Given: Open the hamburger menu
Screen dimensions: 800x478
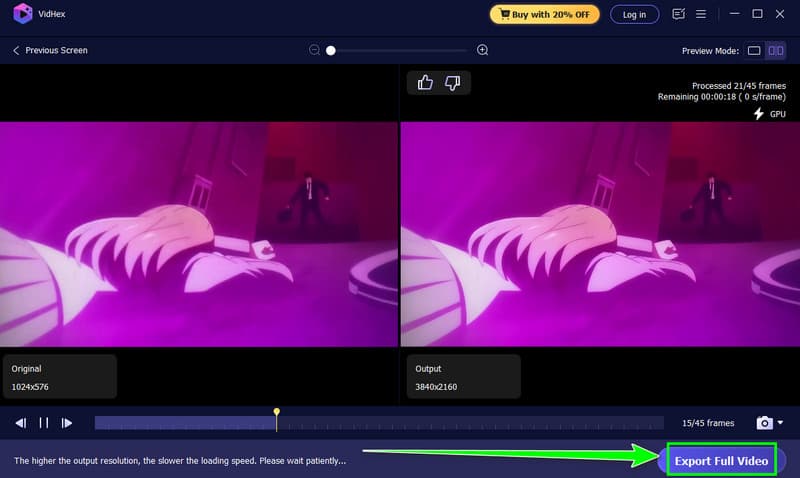Looking at the screenshot, I should (701, 14).
